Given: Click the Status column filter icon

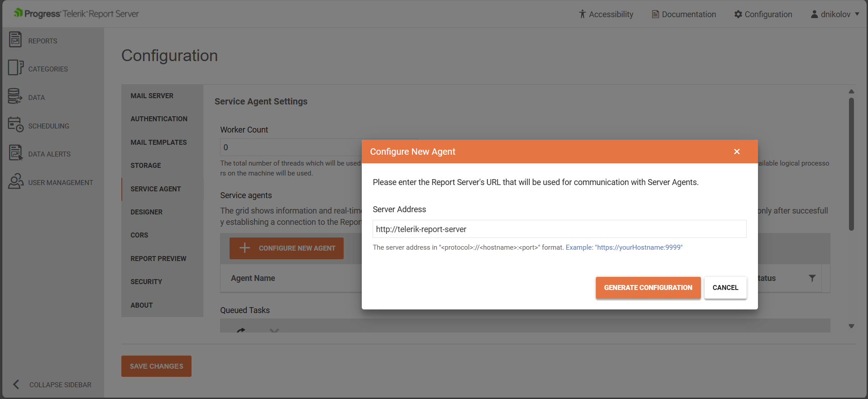Looking at the screenshot, I should 812,278.
